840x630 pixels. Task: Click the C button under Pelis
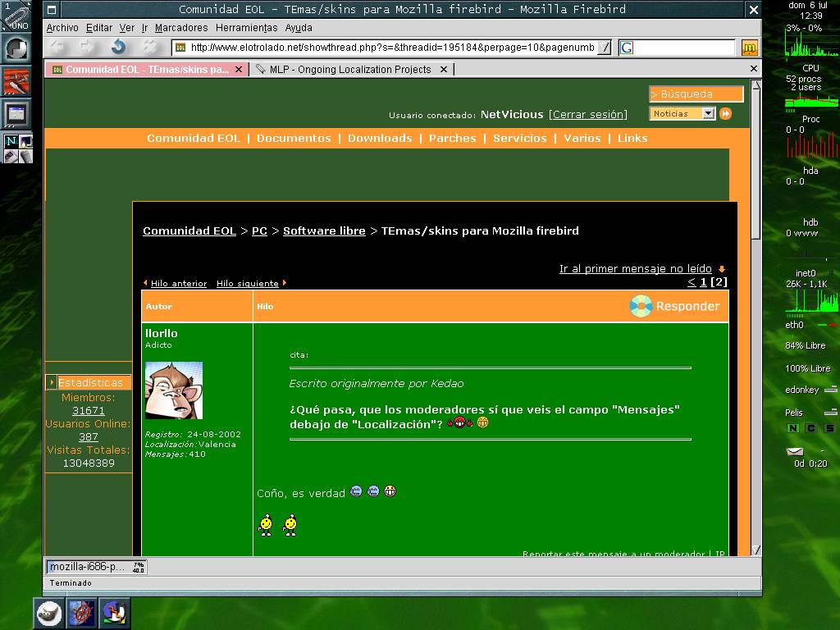(811, 428)
